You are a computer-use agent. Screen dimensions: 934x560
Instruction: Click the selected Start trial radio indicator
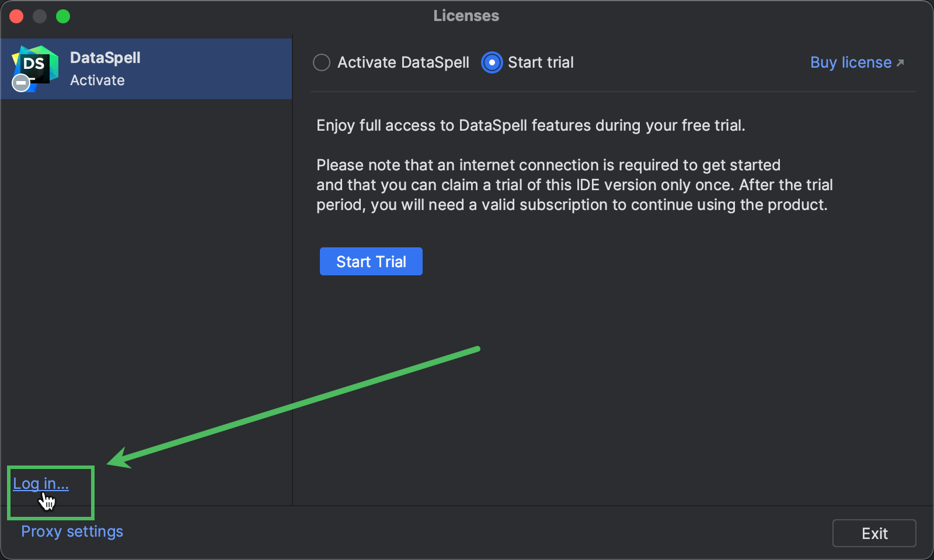(x=492, y=62)
